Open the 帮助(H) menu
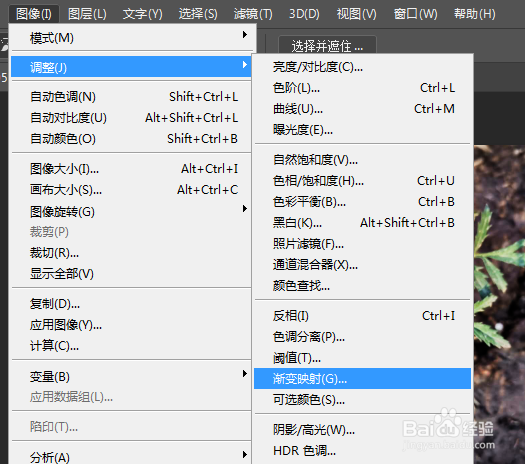This screenshot has height=464, width=525. point(474,14)
